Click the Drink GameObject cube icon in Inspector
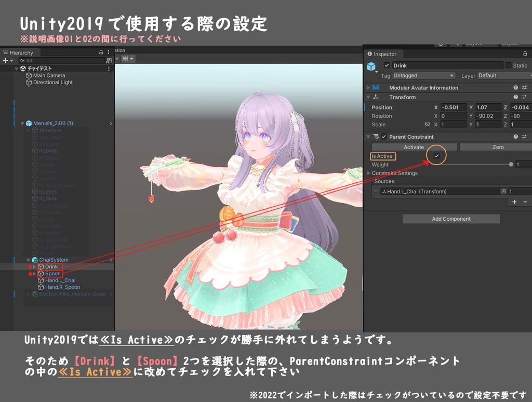Viewport: 532px width, 402px height. 371,66
